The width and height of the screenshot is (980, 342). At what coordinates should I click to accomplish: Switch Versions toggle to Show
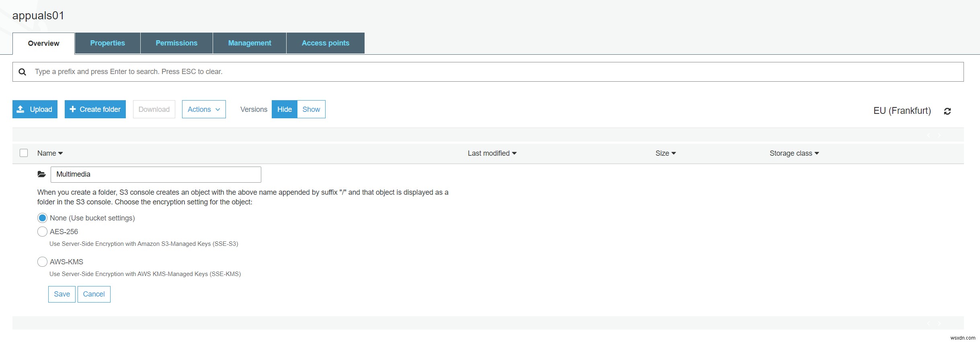tap(311, 109)
